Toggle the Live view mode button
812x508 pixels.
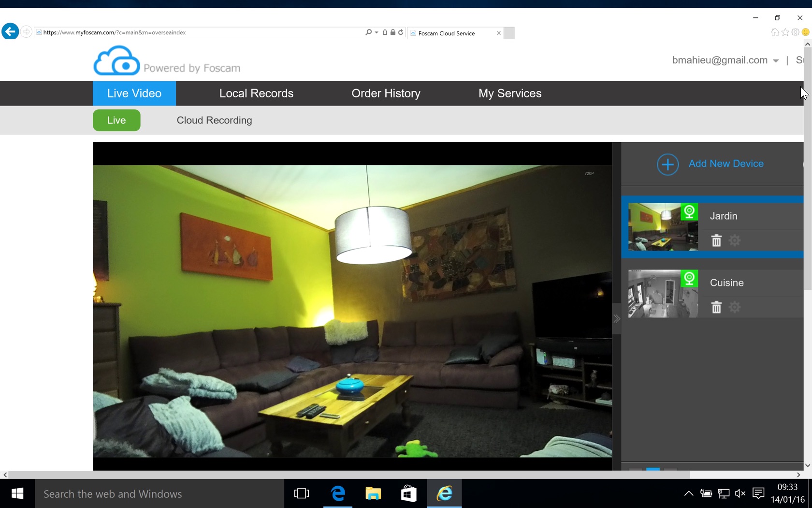(116, 120)
